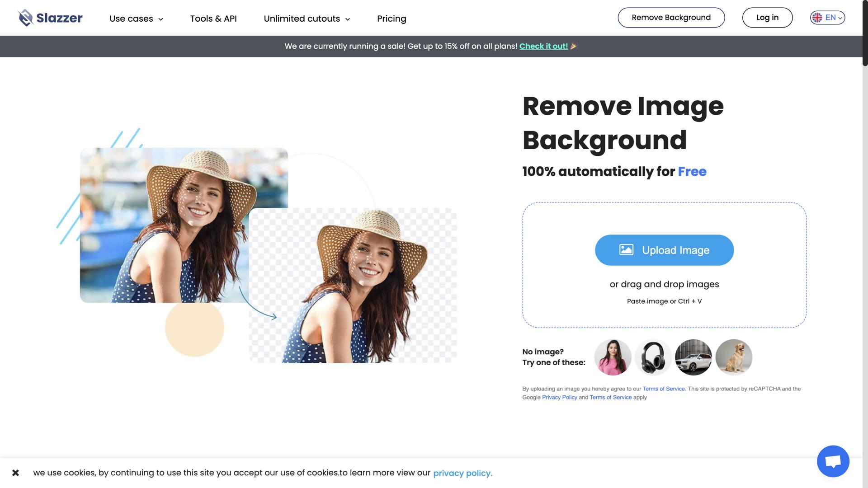Screen dimensions: 868x488
Task: Try the golden dog sample image
Action: tap(734, 357)
